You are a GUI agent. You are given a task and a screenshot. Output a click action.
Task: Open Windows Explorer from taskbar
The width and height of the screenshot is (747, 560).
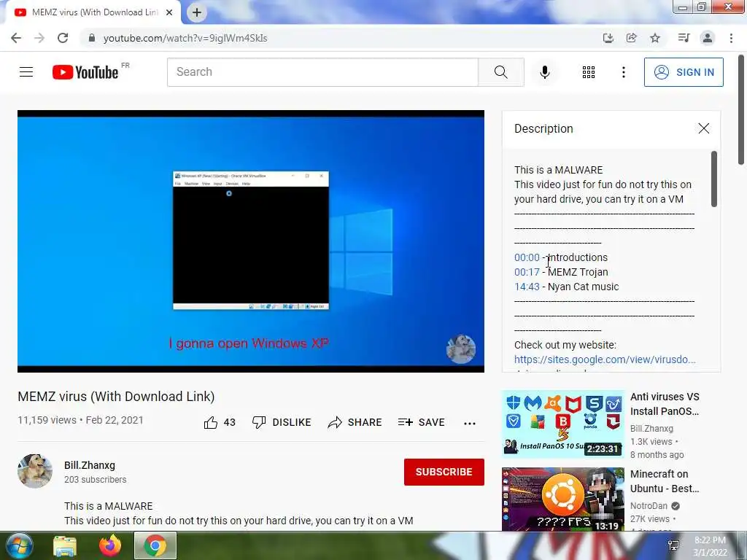[x=65, y=545]
